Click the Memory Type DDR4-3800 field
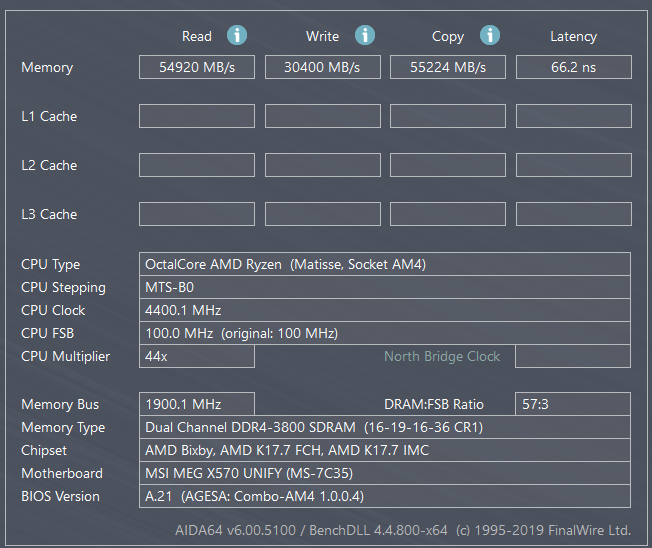 point(385,427)
